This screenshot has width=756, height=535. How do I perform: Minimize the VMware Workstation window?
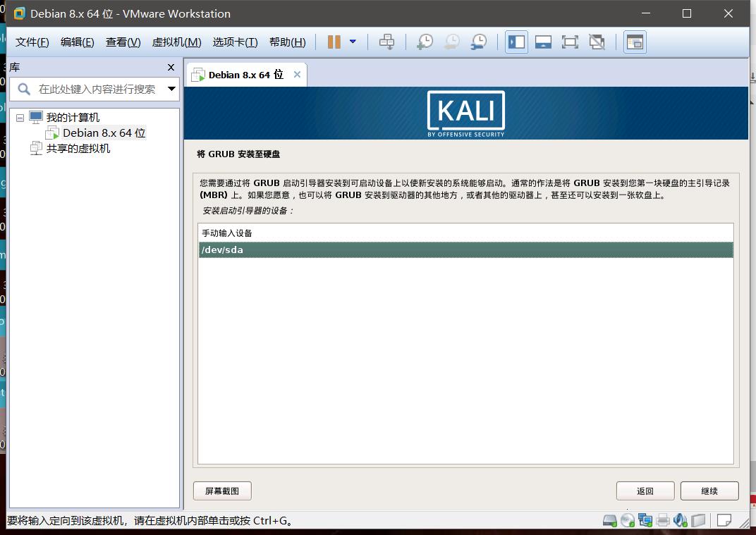pos(646,13)
